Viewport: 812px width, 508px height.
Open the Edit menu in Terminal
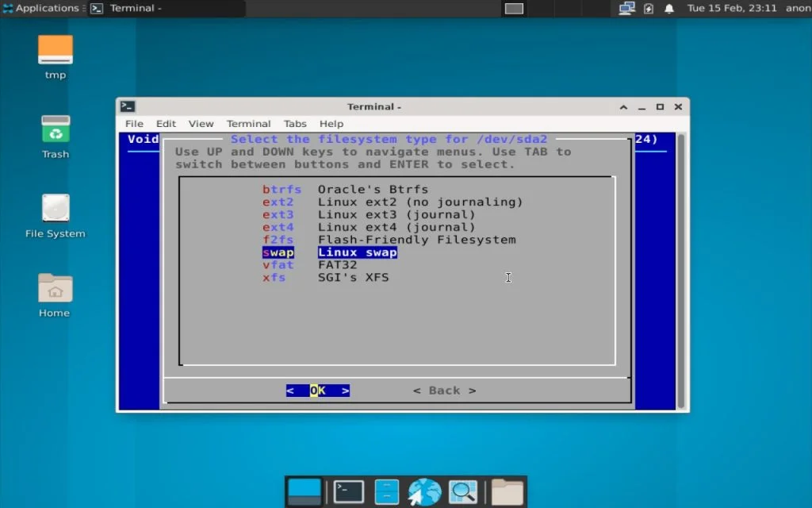click(166, 124)
